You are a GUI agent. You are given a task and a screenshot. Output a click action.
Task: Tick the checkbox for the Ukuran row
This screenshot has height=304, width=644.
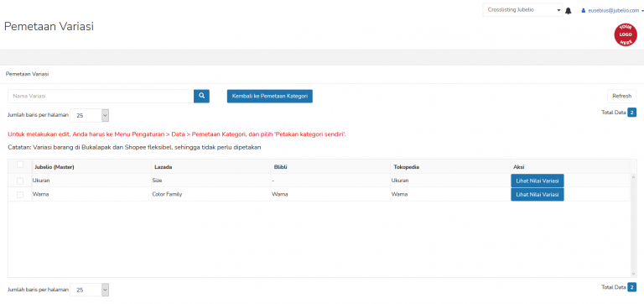click(x=20, y=181)
